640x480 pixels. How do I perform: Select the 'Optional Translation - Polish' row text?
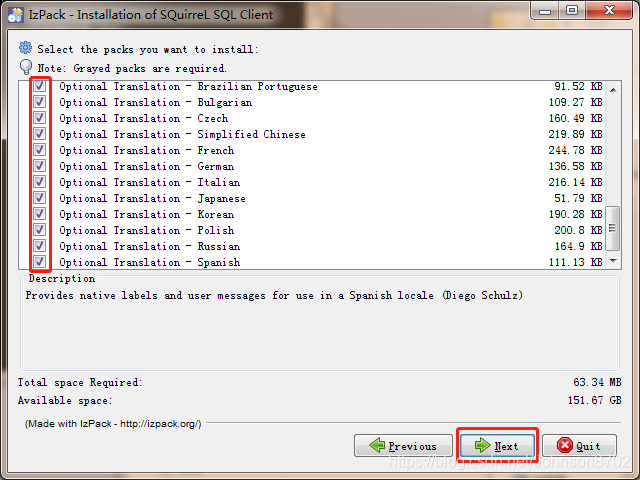pyautogui.click(x=147, y=230)
